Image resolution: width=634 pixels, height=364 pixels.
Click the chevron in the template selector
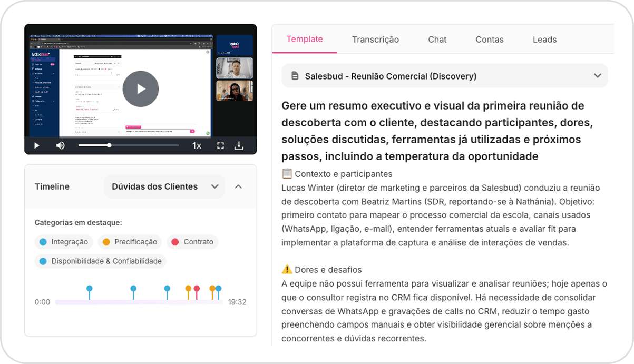pos(597,76)
